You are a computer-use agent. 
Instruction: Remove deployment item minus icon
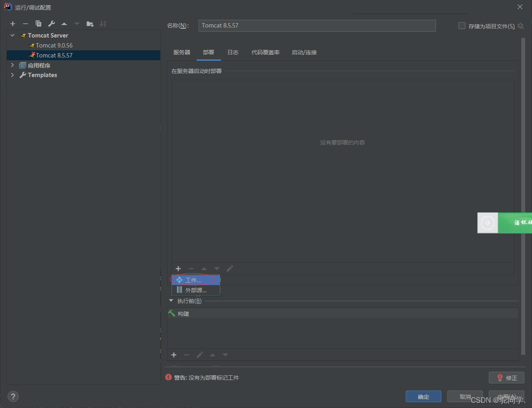click(191, 269)
